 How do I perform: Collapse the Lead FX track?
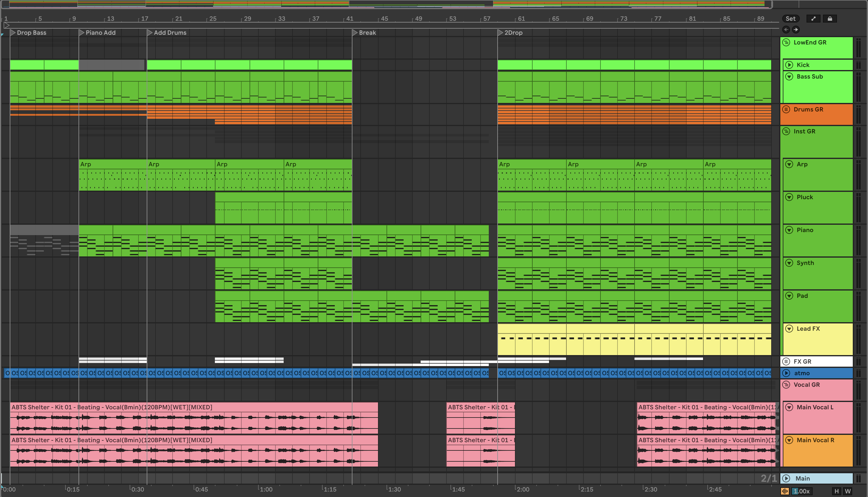pos(789,329)
